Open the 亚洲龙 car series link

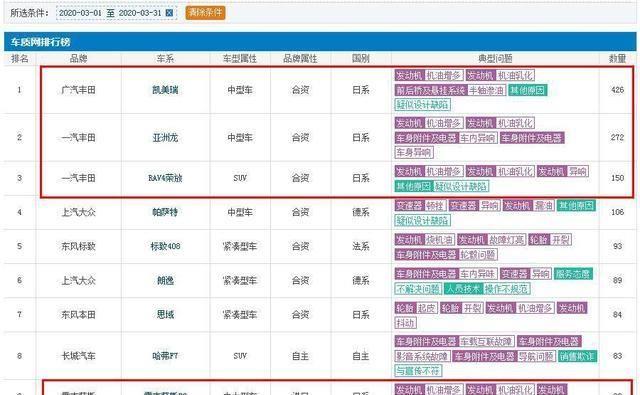click(x=165, y=138)
